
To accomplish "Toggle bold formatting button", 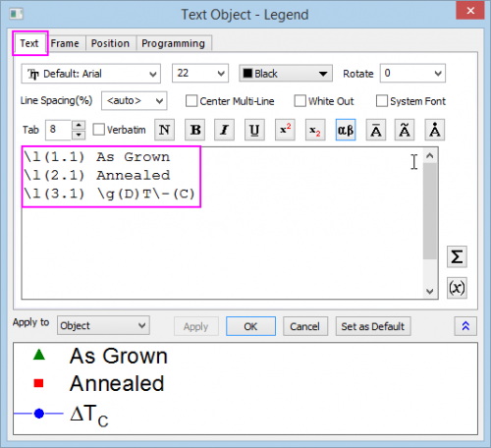I will [x=195, y=130].
